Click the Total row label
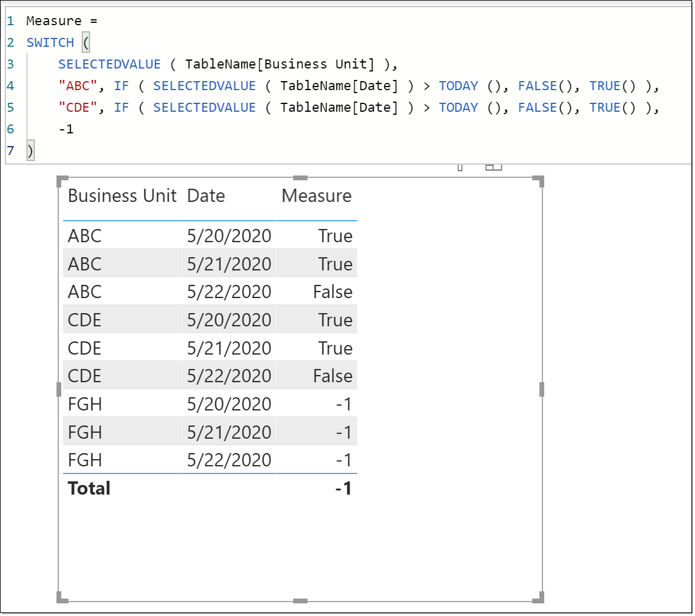Image resolution: width=695 pixels, height=616 pixels. tap(89, 488)
